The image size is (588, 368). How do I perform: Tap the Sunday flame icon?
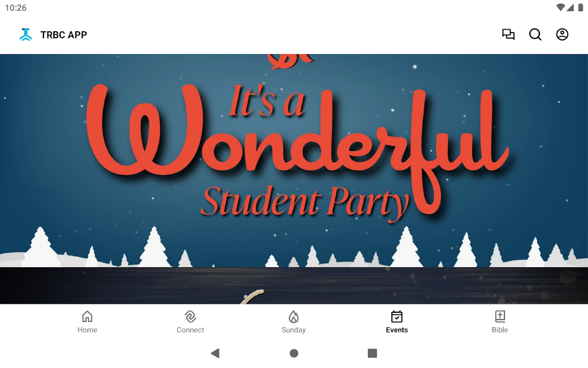click(x=294, y=316)
